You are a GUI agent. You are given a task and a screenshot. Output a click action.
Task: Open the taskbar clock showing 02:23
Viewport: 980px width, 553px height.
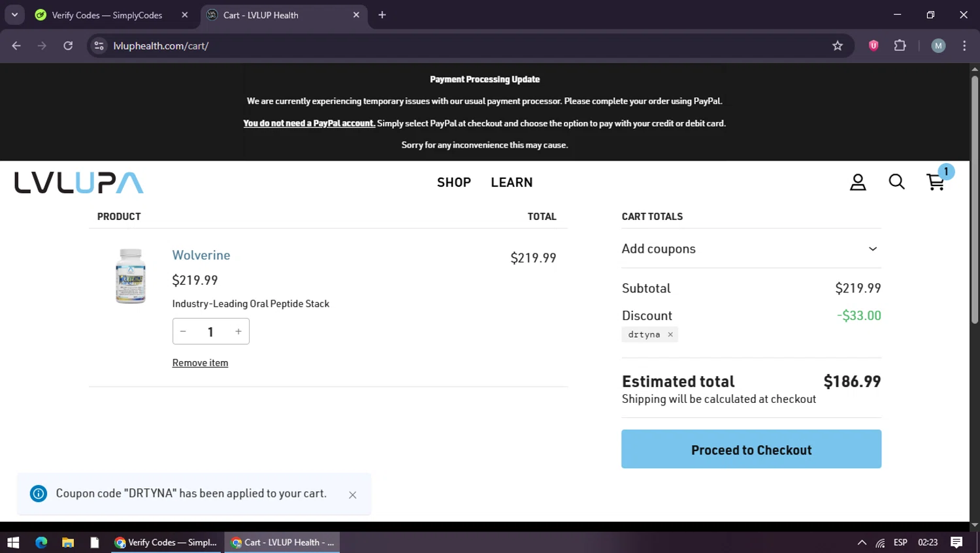click(928, 543)
